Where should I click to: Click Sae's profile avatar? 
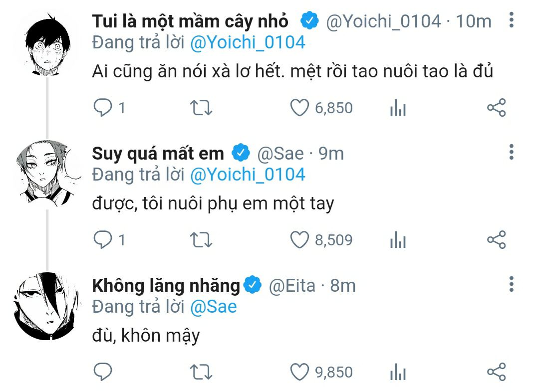coord(46,174)
